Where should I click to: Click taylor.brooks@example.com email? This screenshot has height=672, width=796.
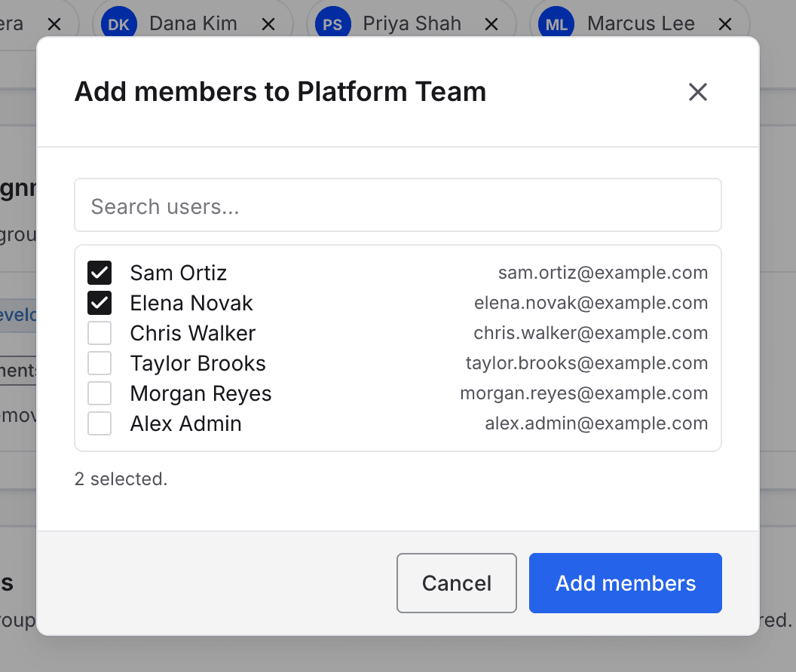[587, 363]
